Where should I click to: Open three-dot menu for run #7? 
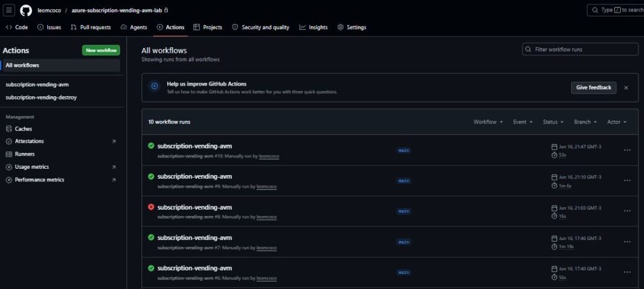point(627,242)
